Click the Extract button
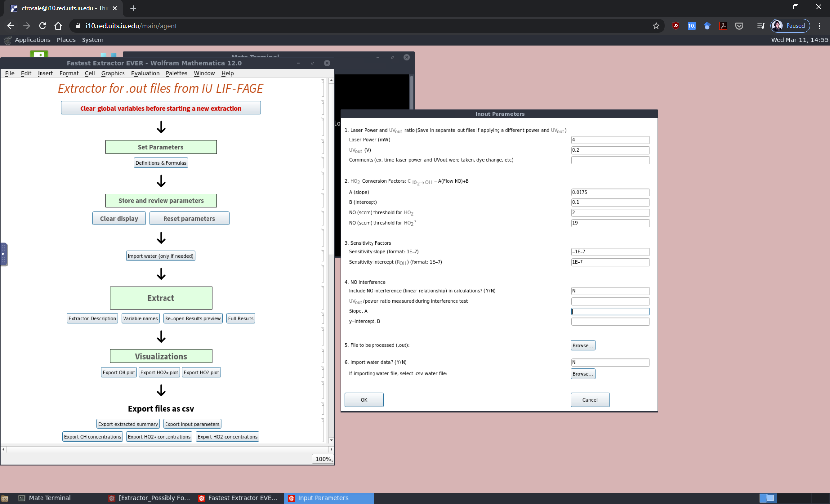This screenshot has height=504, width=830. pos(161,298)
